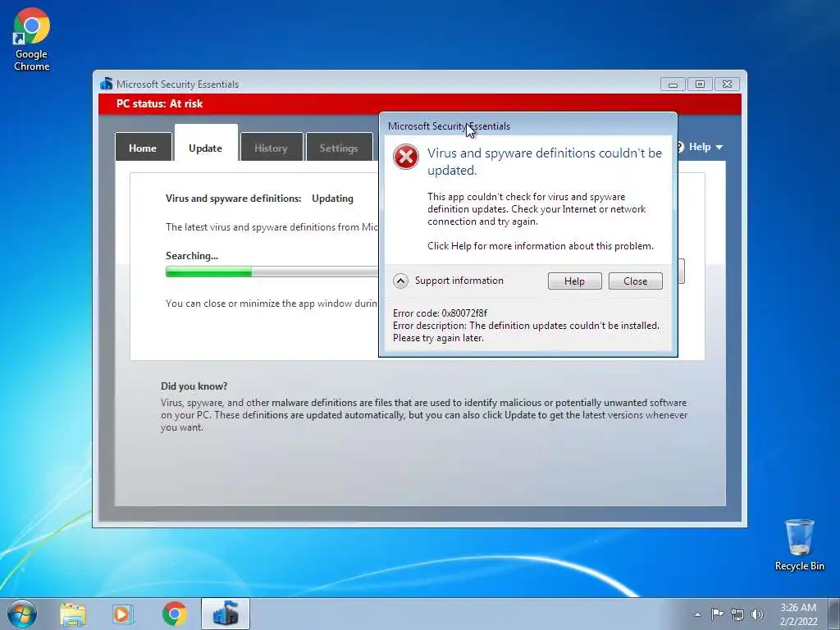
Task: Open Action Center flag icon in tray
Action: [717, 614]
